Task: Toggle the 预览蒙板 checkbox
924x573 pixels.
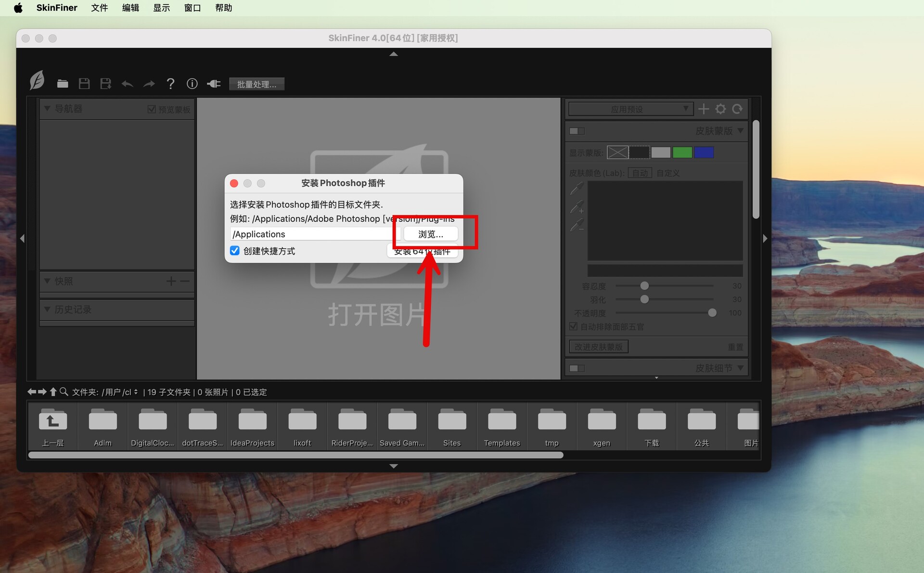Action: [152, 110]
